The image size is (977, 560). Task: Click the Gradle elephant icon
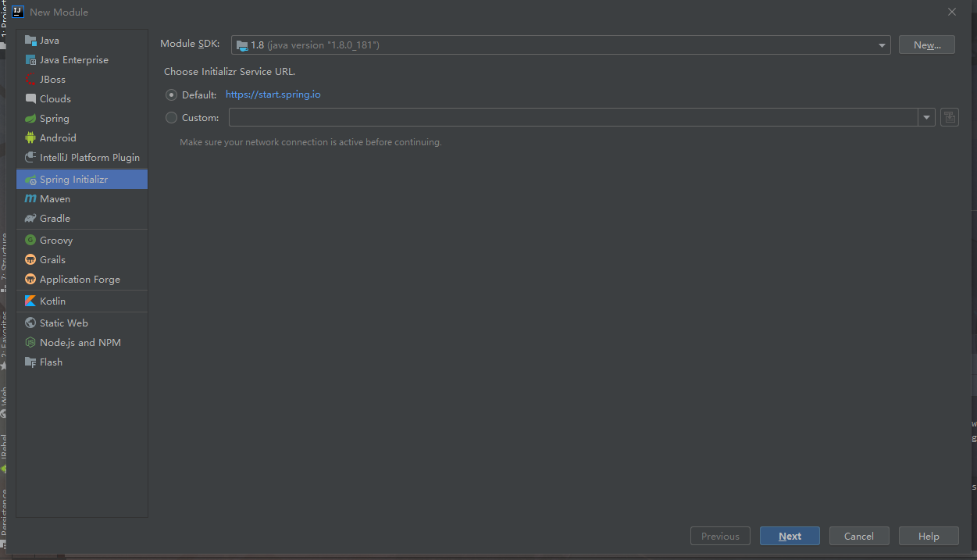tap(30, 218)
